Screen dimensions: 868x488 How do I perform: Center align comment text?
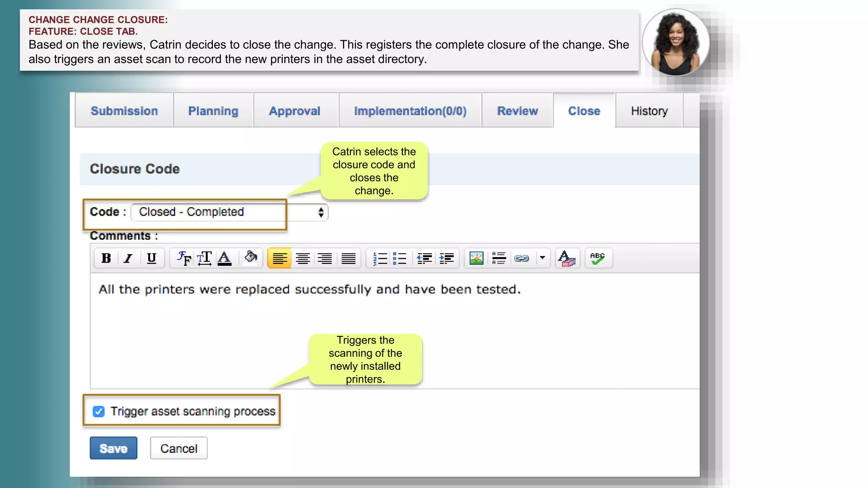pyautogui.click(x=303, y=258)
